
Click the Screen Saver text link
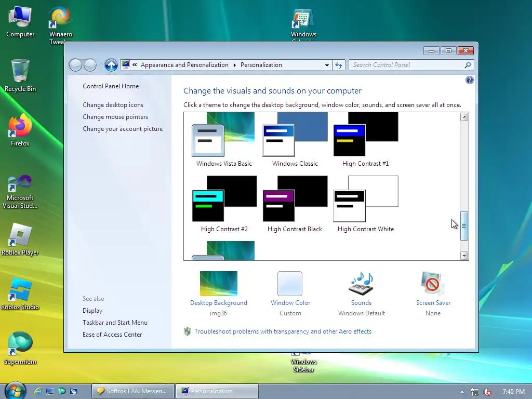coord(433,303)
